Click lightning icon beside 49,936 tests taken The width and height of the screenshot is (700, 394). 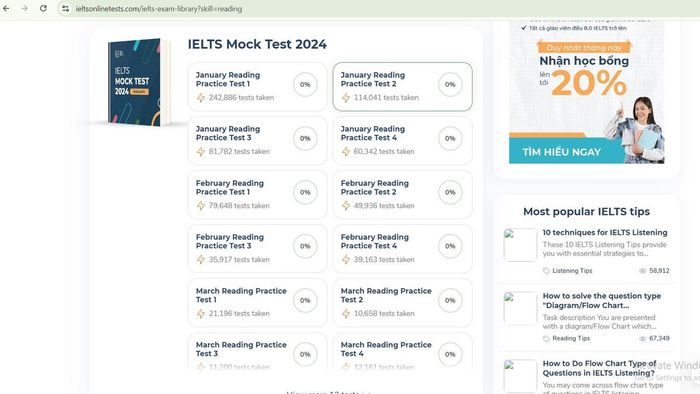pos(346,206)
